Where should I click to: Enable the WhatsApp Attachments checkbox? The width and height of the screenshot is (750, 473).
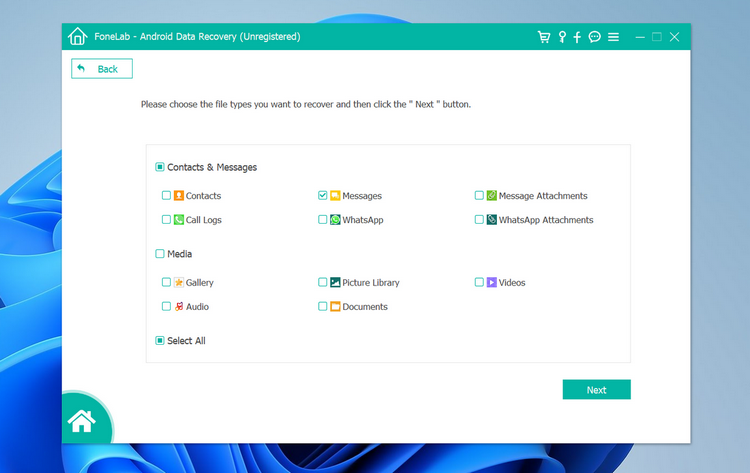pos(479,219)
